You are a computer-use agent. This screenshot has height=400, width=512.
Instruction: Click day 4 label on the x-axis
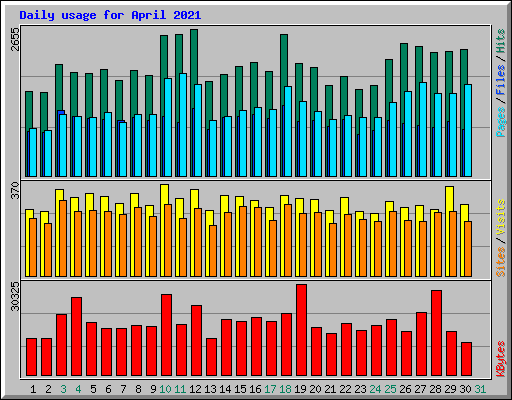tap(78, 389)
